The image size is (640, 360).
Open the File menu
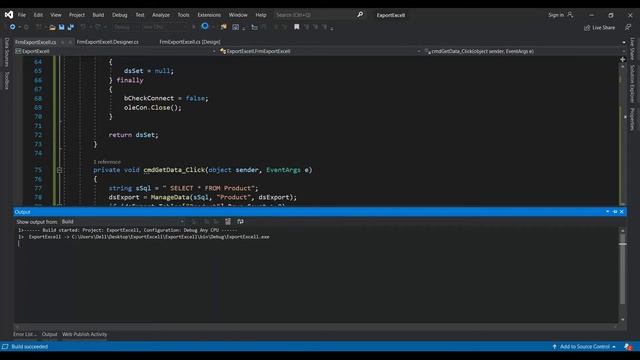[22, 15]
